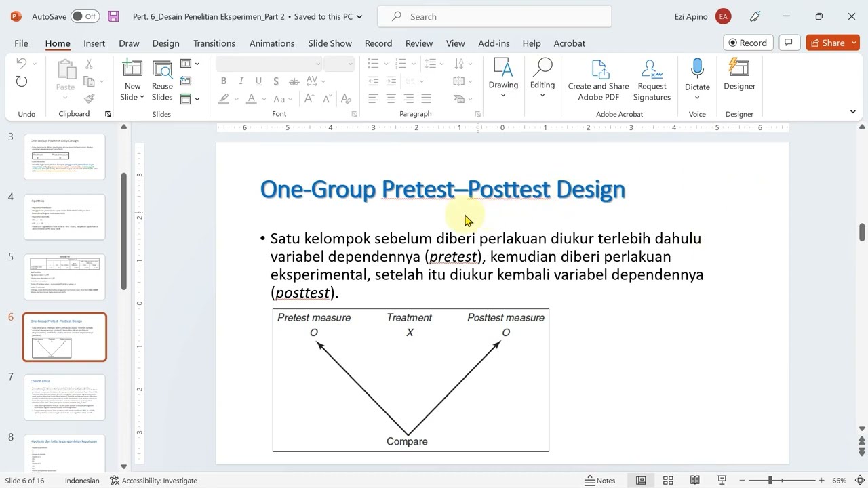
Task: Click the comments speech bubble icon
Action: pos(789,43)
